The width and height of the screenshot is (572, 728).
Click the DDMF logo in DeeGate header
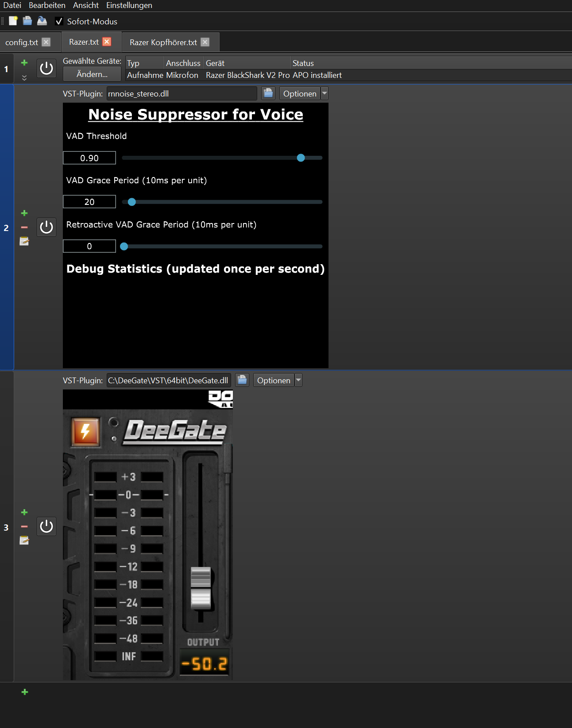tap(220, 399)
